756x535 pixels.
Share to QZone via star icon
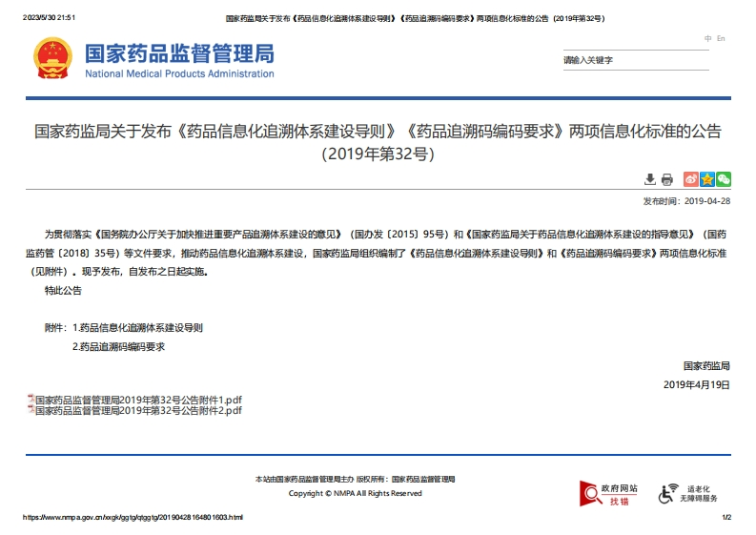point(706,179)
